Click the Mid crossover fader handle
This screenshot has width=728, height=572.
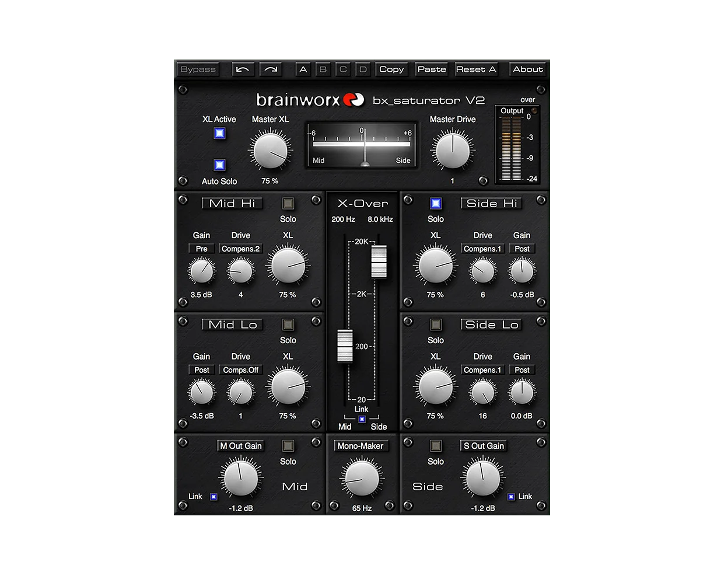point(345,346)
